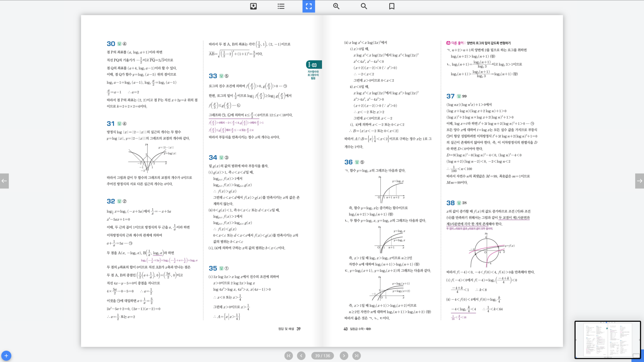Click the 39 / 136 page indicator
This screenshot has width=644, height=362.
click(322, 356)
